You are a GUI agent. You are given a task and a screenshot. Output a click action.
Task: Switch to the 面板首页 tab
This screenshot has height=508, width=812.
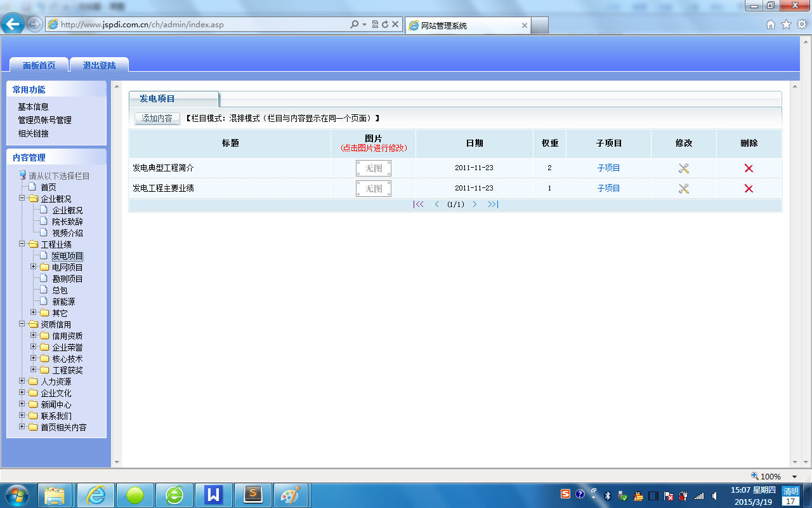coord(39,65)
